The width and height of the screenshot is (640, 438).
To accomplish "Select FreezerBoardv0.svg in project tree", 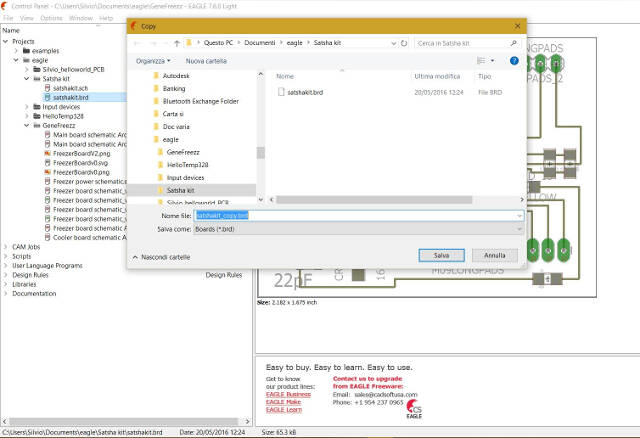I will pyautogui.click(x=80, y=163).
